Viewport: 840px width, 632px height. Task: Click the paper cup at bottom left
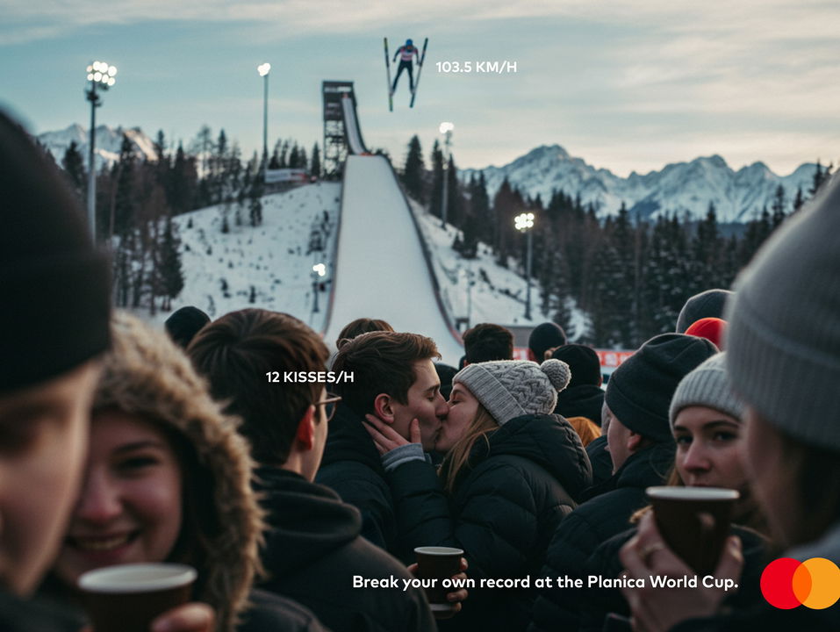pyautogui.click(x=138, y=596)
